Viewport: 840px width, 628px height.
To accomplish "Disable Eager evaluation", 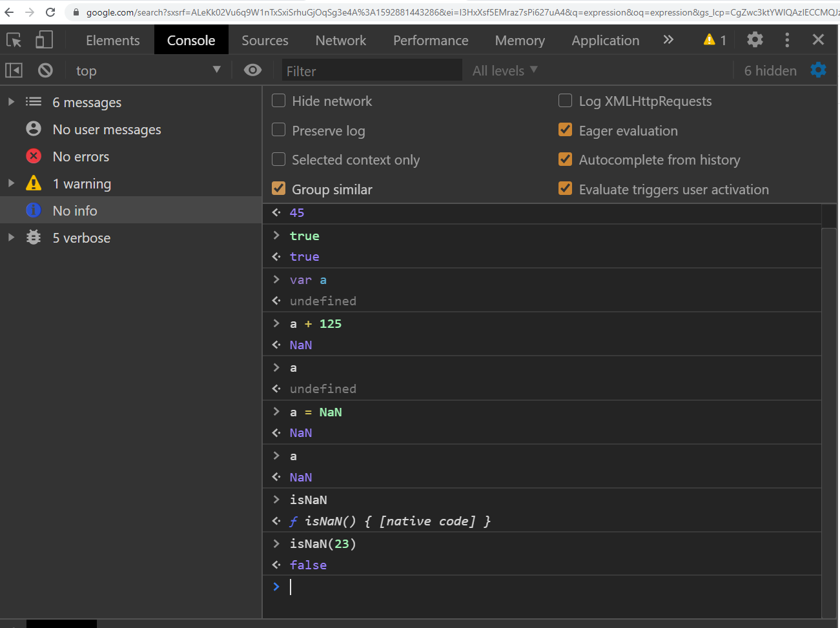I will (x=566, y=130).
